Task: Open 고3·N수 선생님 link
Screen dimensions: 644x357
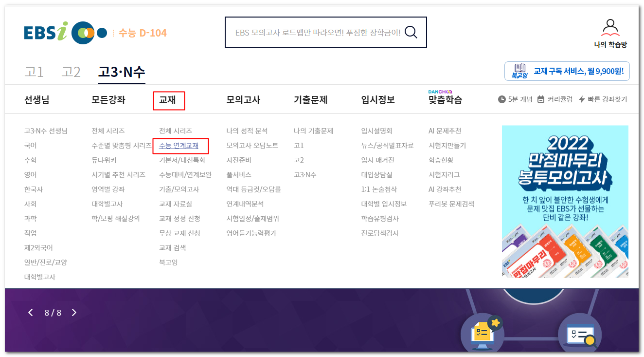Action: pos(46,131)
